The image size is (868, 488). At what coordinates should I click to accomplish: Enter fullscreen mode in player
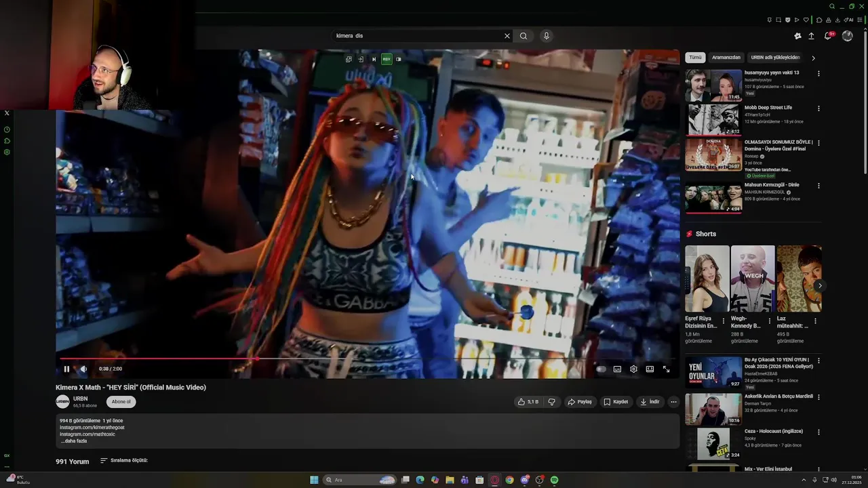666,369
